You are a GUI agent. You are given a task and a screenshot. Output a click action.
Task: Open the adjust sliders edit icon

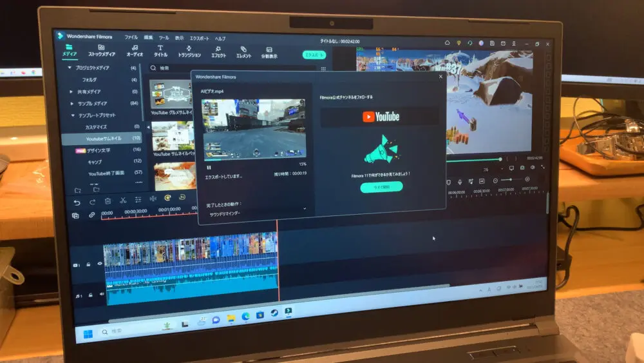click(x=138, y=200)
